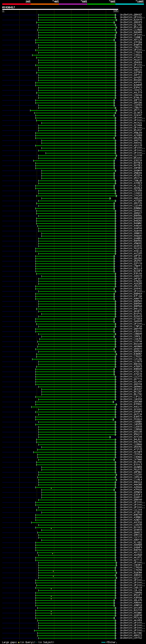Select hit label UniRef100_P61977
This screenshot has height=644, width=146.
(131, 60)
